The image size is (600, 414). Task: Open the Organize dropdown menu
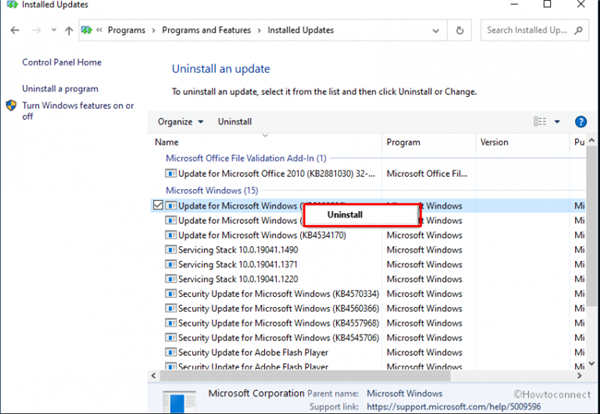click(181, 122)
